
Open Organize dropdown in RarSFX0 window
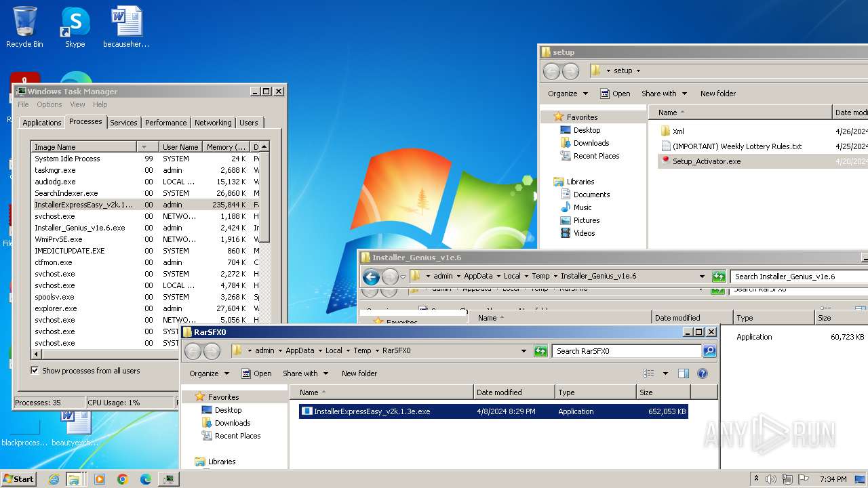coord(210,373)
